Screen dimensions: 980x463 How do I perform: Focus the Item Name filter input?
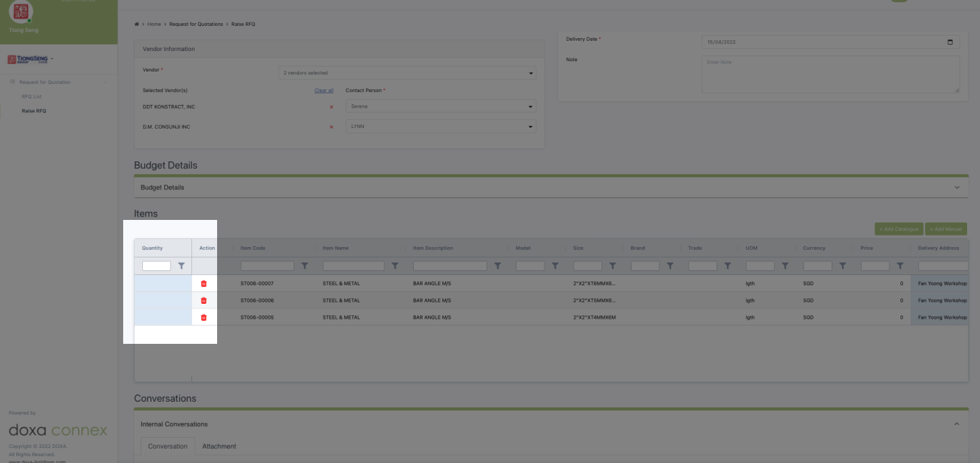(353, 266)
